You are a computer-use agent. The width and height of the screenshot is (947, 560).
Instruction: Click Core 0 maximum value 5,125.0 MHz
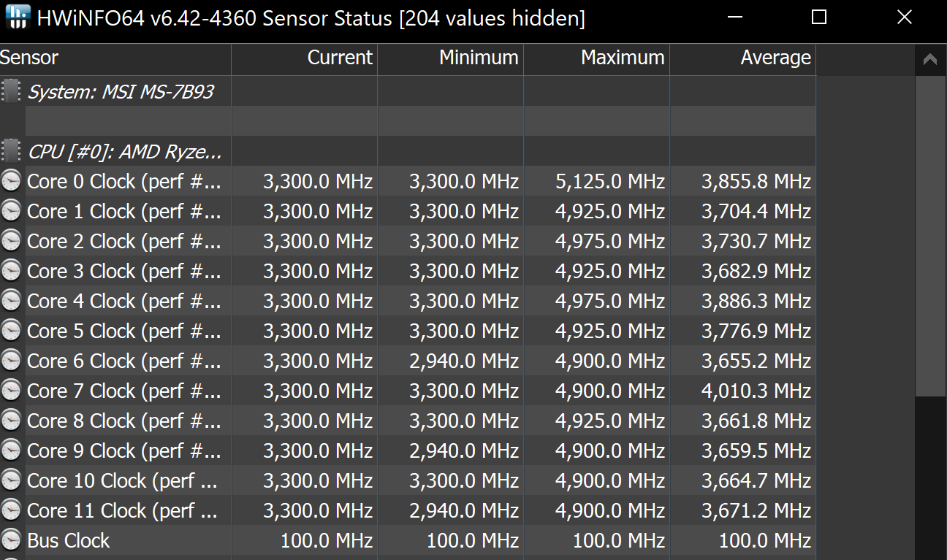coord(610,181)
